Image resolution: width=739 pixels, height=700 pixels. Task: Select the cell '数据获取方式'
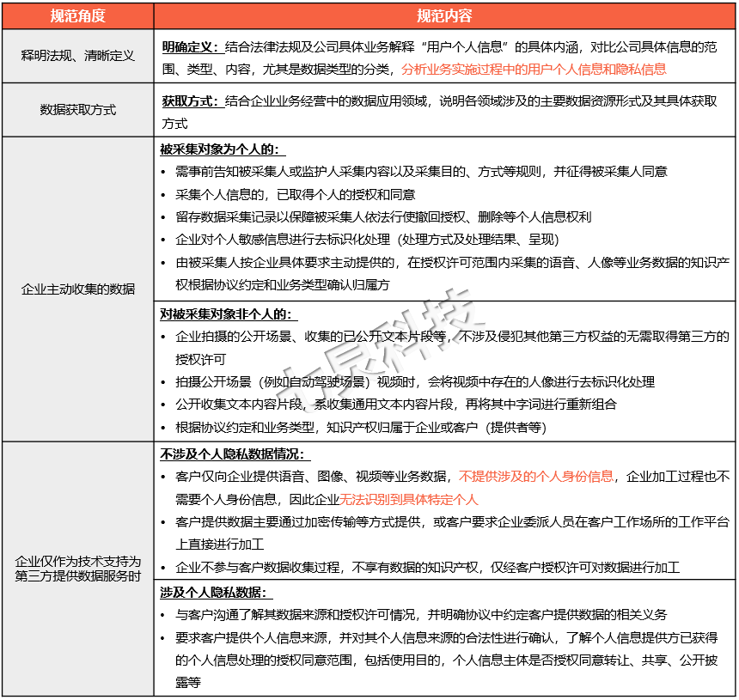click(77, 110)
